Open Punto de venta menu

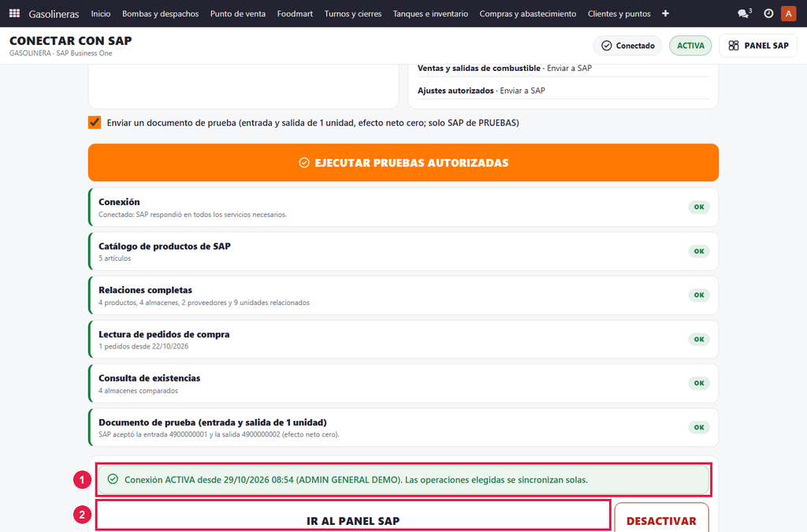[x=238, y=14]
